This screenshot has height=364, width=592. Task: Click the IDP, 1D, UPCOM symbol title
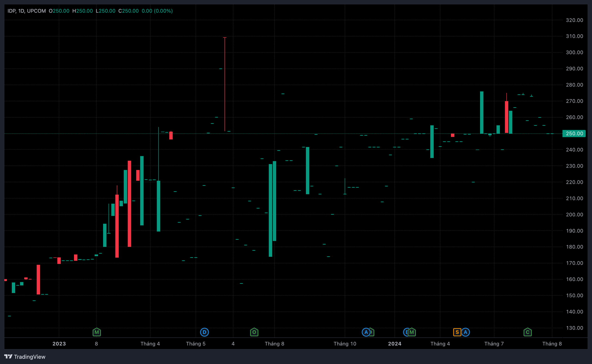[x=27, y=11]
